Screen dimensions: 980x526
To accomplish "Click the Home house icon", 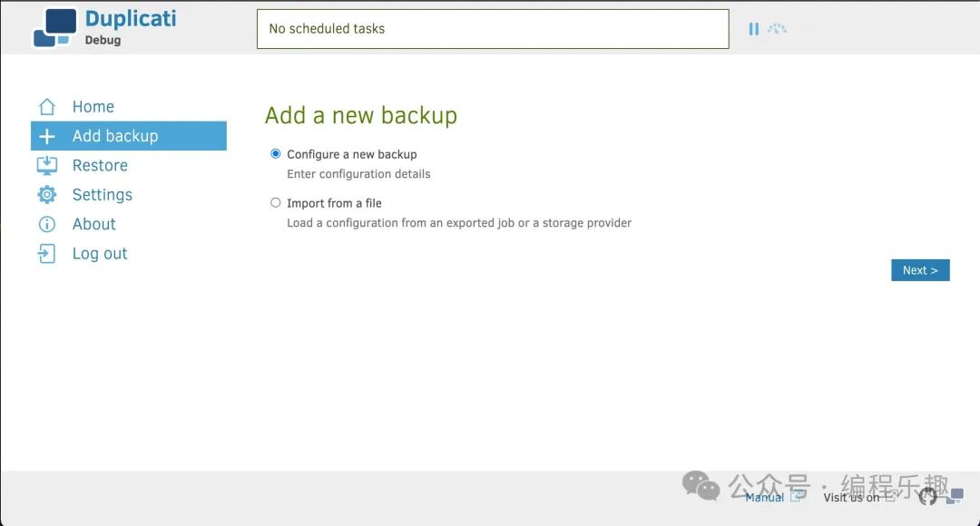I will click(x=47, y=107).
